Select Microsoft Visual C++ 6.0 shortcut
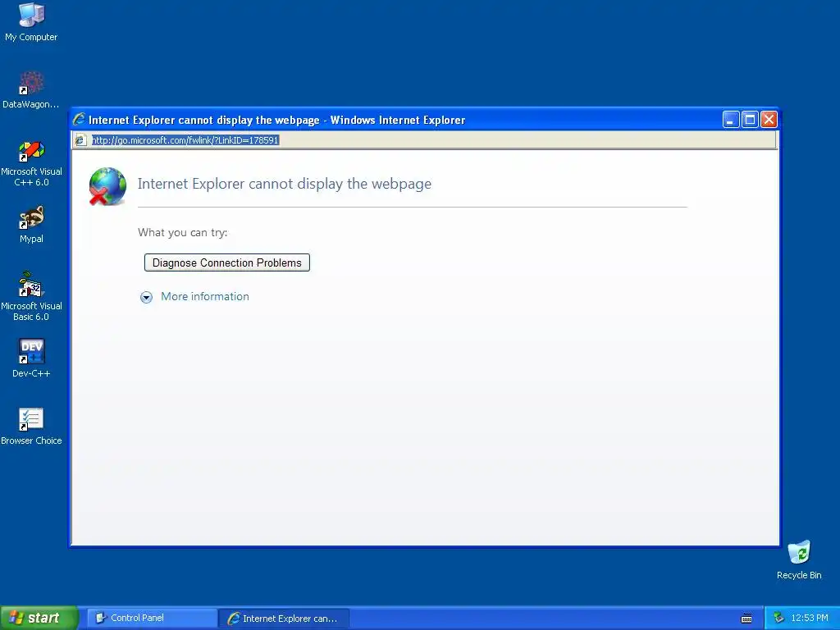The image size is (840, 630). pyautogui.click(x=32, y=162)
